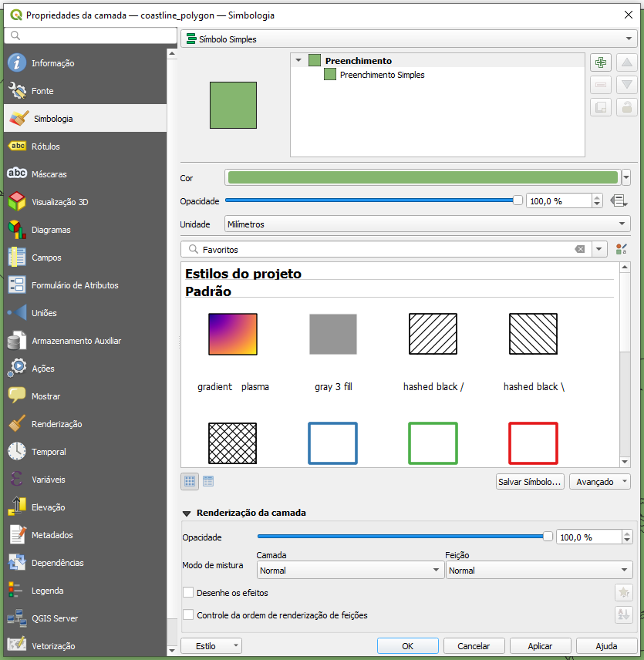Image resolution: width=644 pixels, height=660 pixels.
Task: Open the Símbolo Simples renderer dropdown
Action: tap(407, 39)
